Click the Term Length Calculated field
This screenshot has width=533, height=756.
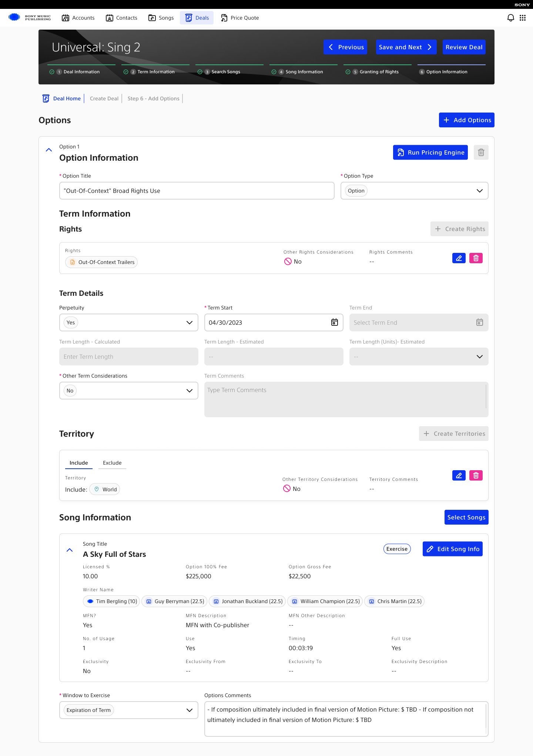[x=129, y=357]
